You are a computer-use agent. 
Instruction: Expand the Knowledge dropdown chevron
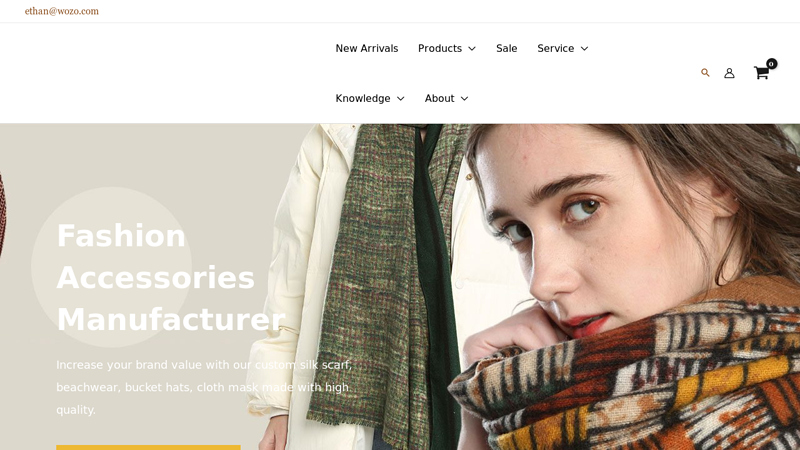(x=401, y=98)
